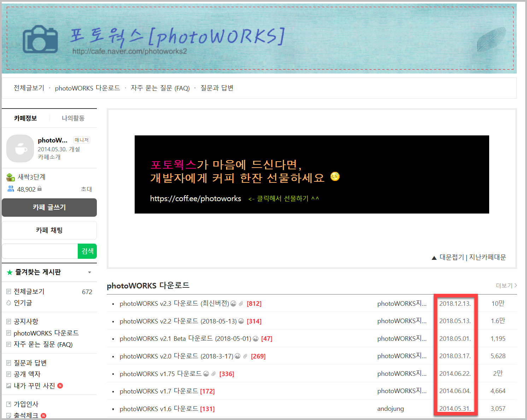Open the coff.ee/photoworks donation link
This screenshot has width=527, height=420.
pyautogui.click(x=195, y=199)
